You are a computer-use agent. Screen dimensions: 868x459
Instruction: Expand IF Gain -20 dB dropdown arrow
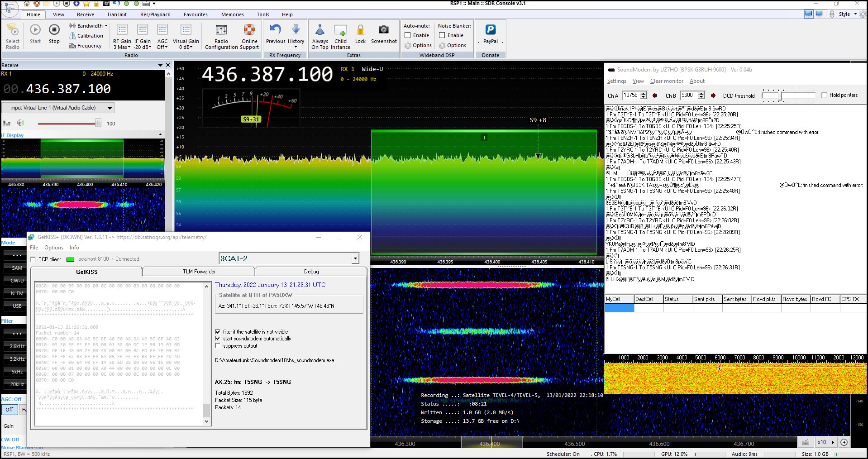(150, 48)
